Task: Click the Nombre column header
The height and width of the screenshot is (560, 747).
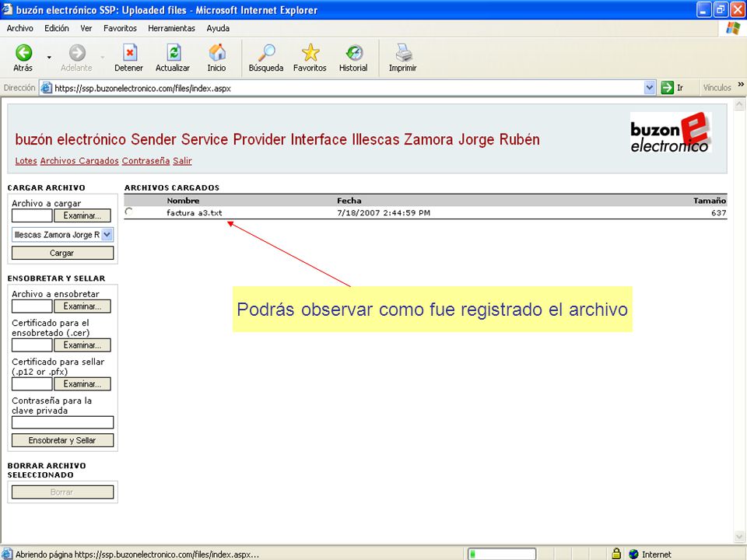Action: click(x=183, y=201)
